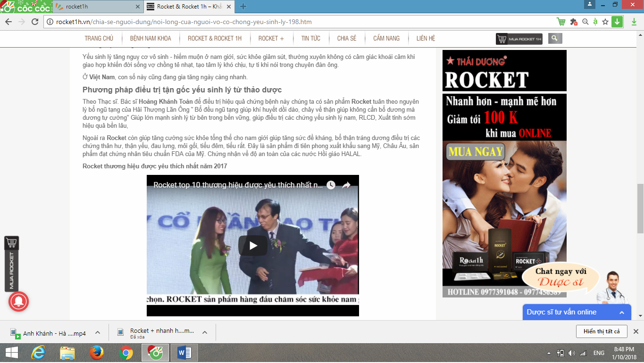Bookmark this page with the star icon
644x363 pixels.
coord(605,22)
